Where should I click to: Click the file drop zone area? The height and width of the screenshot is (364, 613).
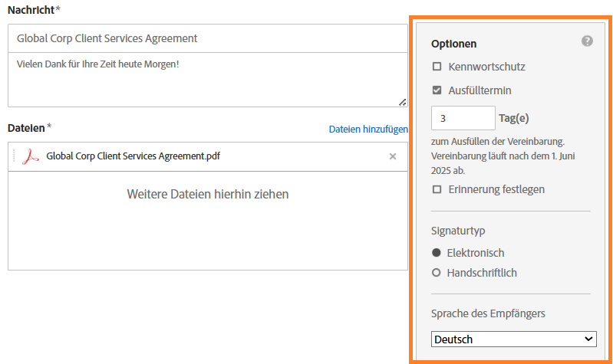pyautogui.click(x=207, y=218)
